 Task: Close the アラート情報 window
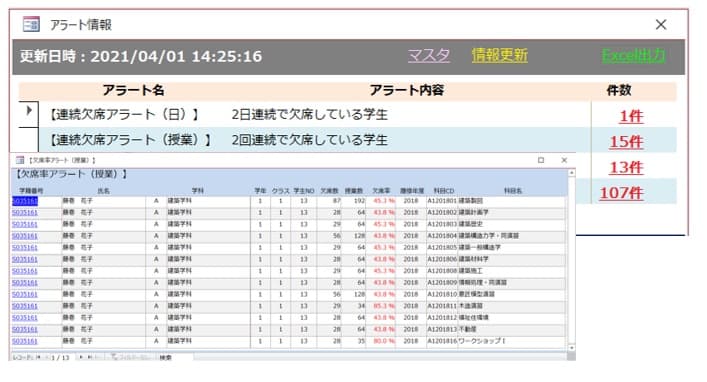tap(661, 24)
